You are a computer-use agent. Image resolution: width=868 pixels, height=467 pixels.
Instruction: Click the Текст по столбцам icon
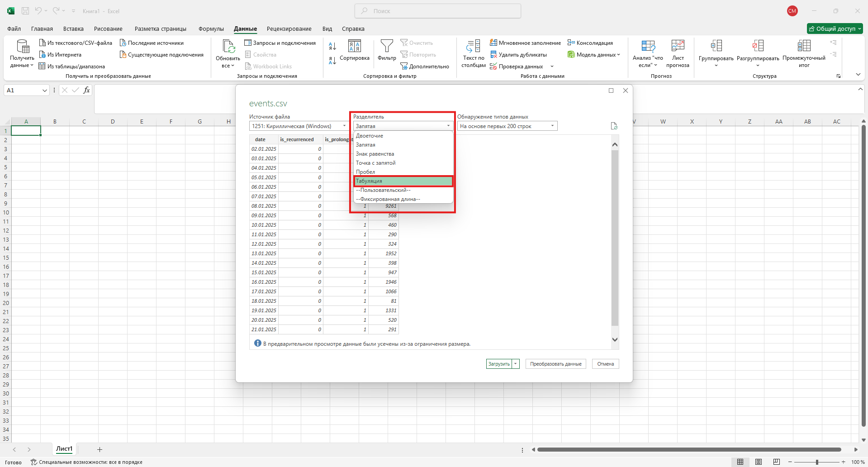pyautogui.click(x=473, y=47)
